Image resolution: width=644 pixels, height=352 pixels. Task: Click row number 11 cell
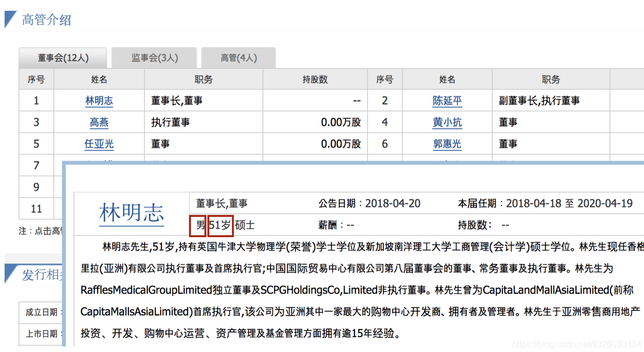pos(36,209)
